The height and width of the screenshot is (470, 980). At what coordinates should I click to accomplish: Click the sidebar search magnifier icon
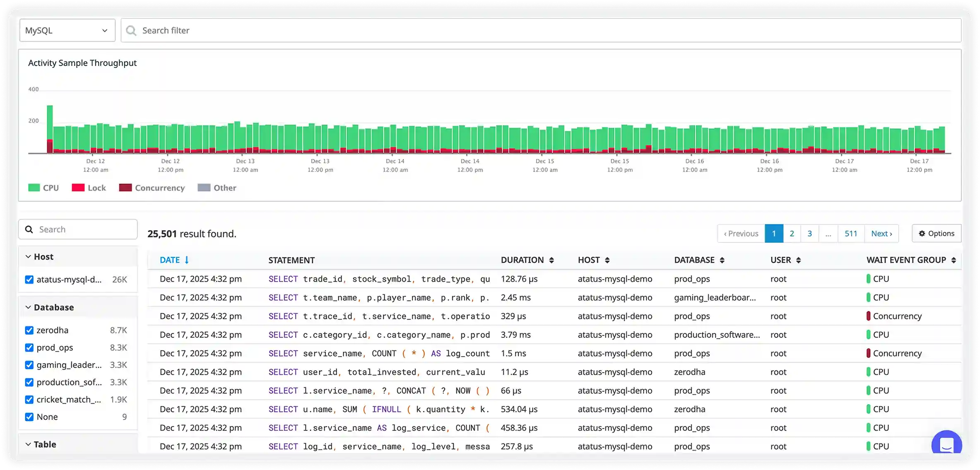click(x=29, y=229)
